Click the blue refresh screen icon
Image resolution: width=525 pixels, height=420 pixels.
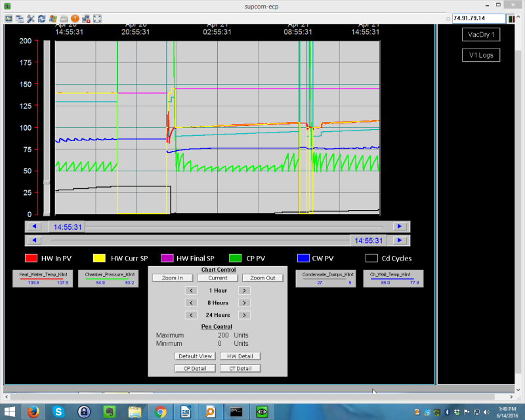[42, 19]
